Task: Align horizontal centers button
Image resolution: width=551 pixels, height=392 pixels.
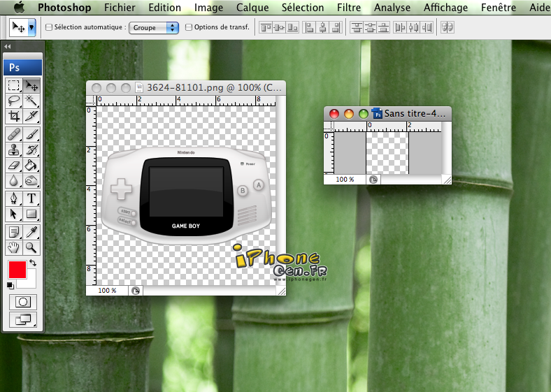Action: pyautogui.click(x=323, y=27)
